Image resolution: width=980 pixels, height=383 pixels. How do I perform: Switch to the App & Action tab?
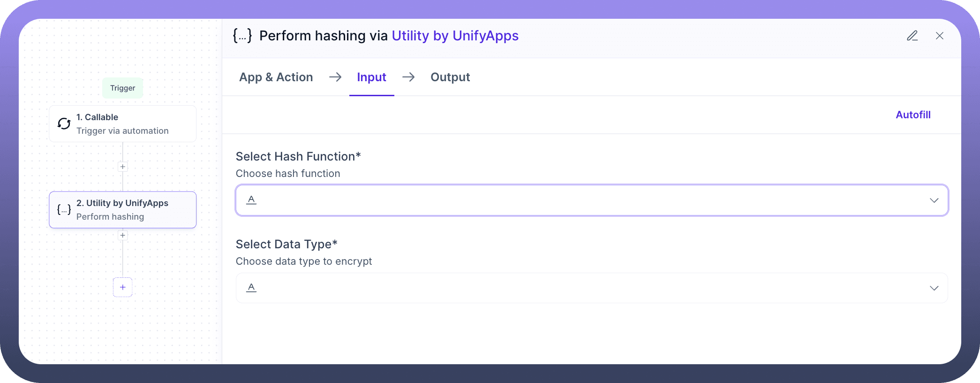click(276, 77)
